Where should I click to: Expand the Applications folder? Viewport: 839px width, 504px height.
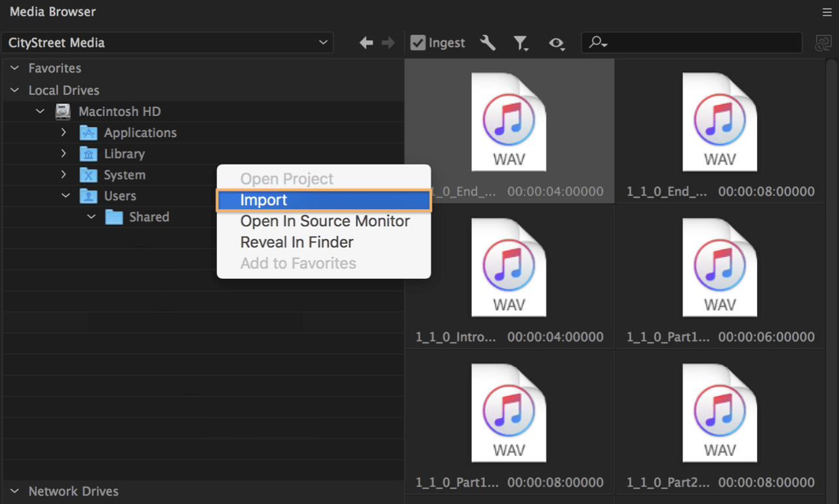click(63, 132)
